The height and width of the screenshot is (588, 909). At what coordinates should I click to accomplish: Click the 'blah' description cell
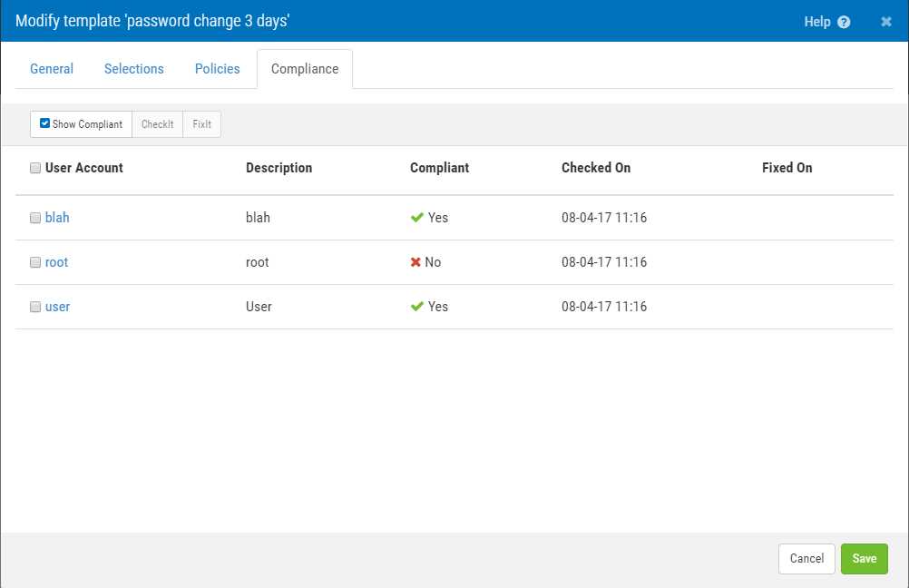pos(258,218)
